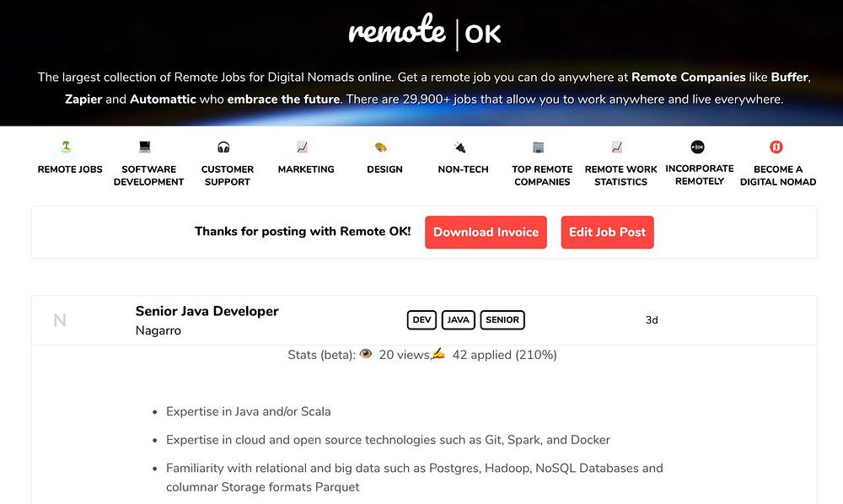This screenshot has height=504, width=843.
Task: Click the headphones Customer Support icon
Action: pos(223,147)
